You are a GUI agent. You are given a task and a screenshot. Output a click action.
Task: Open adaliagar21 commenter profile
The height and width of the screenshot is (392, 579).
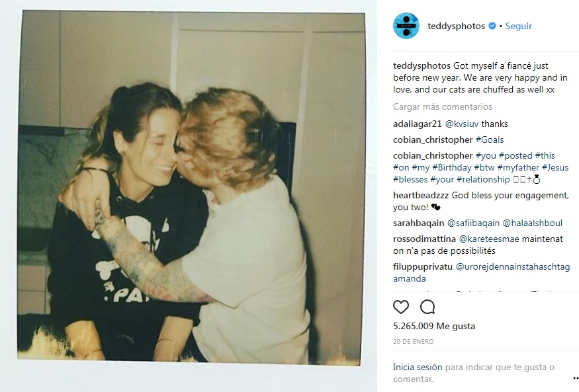click(418, 124)
